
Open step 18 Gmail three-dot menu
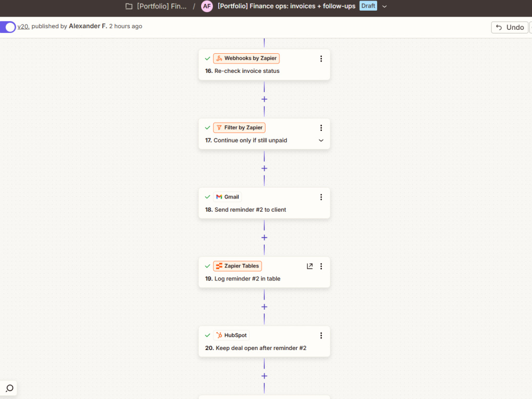pyautogui.click(x=321, y=197)
